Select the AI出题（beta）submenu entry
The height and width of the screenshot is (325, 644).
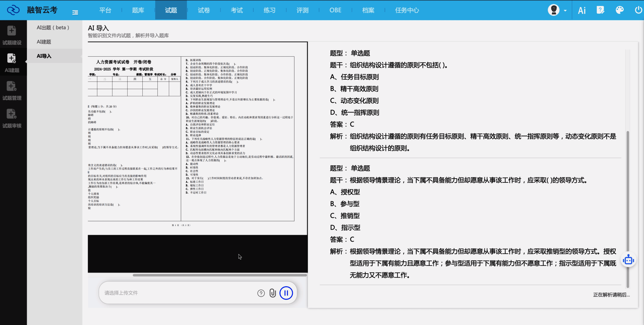[52, 28]
